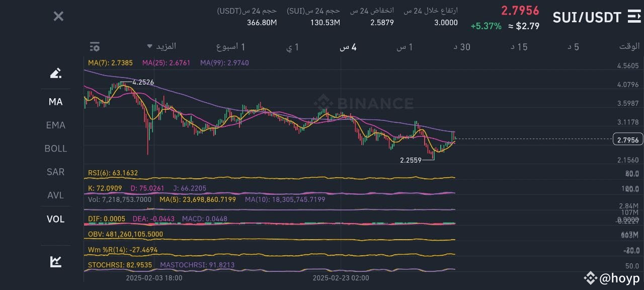644x290 pixels.
Task: Select the 4 س timeframe
Action: 348,47
